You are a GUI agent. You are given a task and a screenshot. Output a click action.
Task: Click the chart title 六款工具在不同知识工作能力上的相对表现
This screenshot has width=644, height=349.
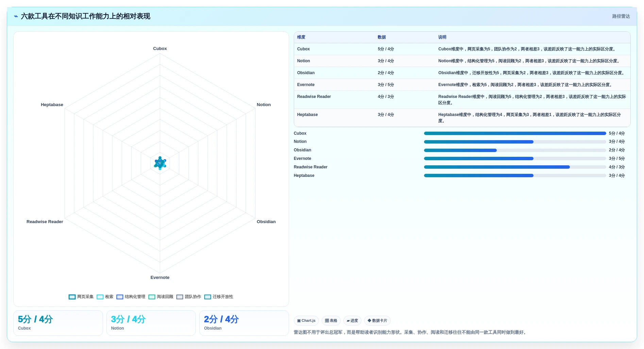[x=85, y=16]
